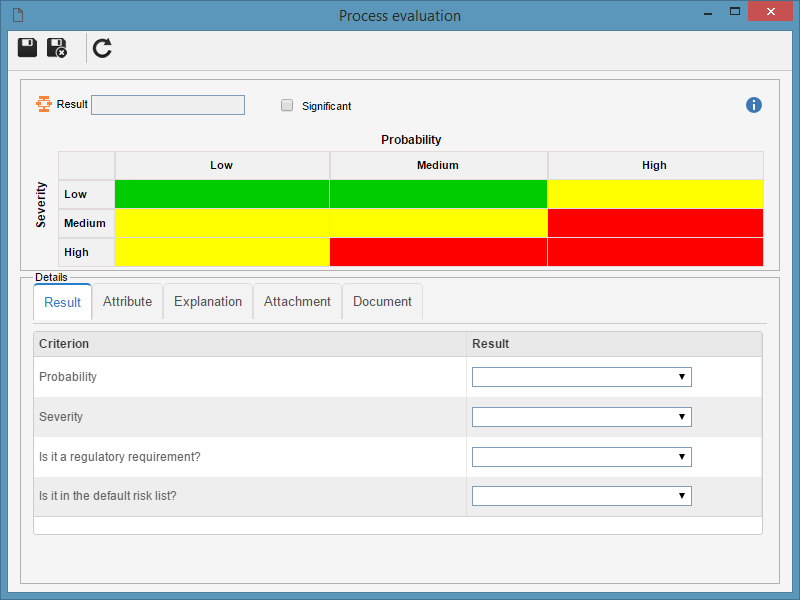800x600 pixels.
Task: Pick red cell High severity High probability
Action: (655, 252)
